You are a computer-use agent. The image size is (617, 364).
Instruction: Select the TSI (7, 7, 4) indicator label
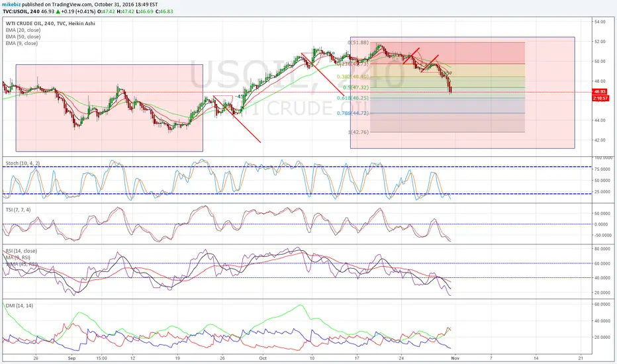tap(18, 210)
